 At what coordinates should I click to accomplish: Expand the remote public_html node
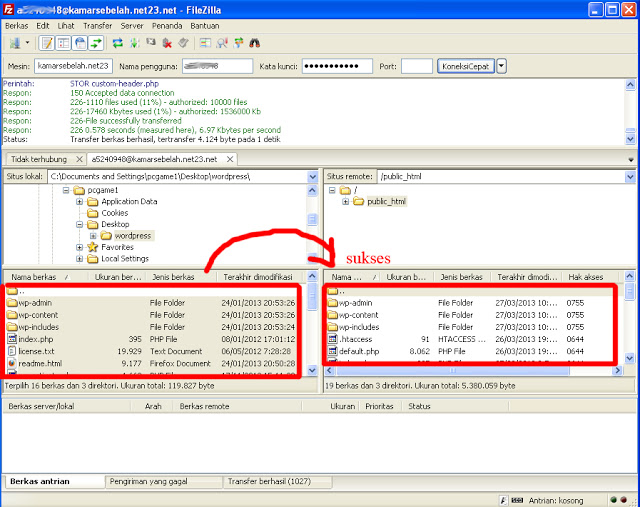click(345, 202)
